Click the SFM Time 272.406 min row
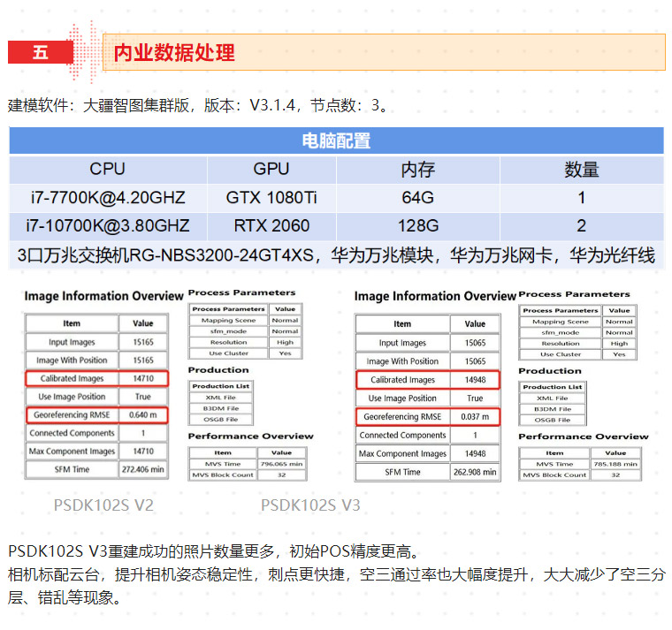672x630 pixels. tap(95, 470)
